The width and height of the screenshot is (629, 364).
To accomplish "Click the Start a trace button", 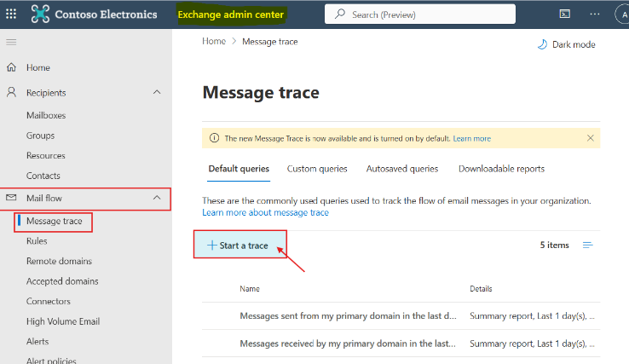I will coord(239,245).
